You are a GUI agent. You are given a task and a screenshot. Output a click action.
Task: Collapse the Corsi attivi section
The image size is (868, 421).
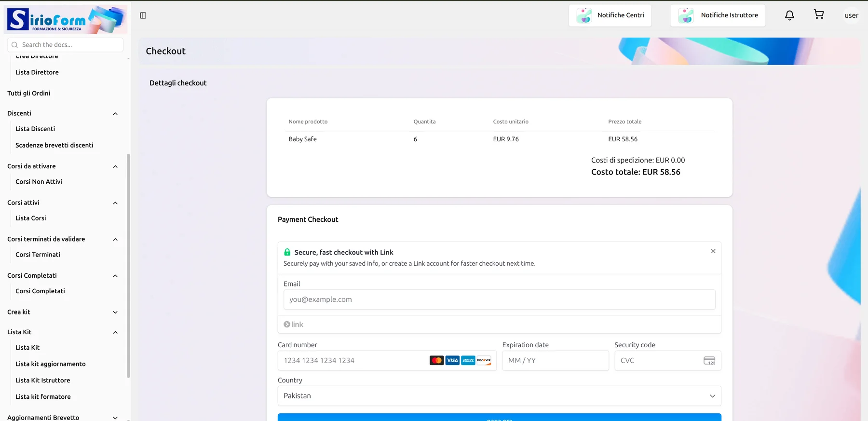coord(115,203)
